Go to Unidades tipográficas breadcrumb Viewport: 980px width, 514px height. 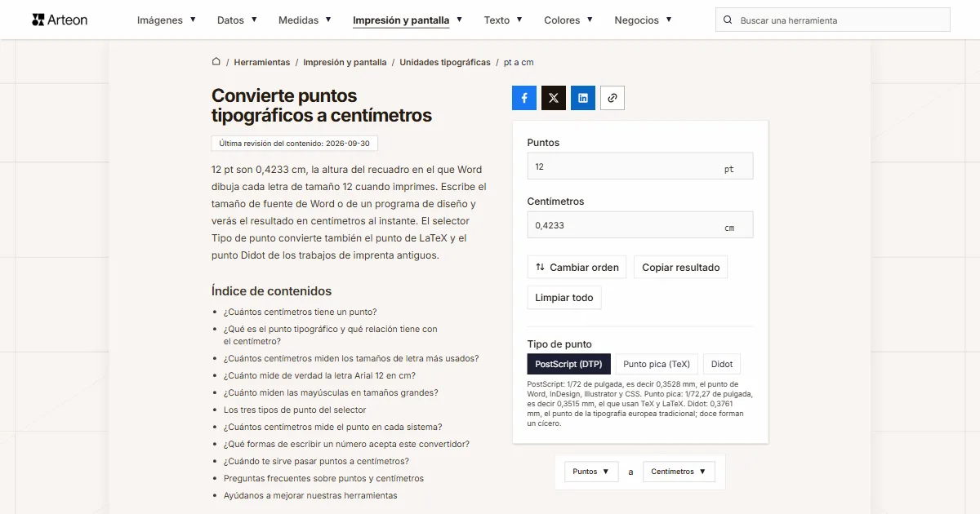point(445,62)
